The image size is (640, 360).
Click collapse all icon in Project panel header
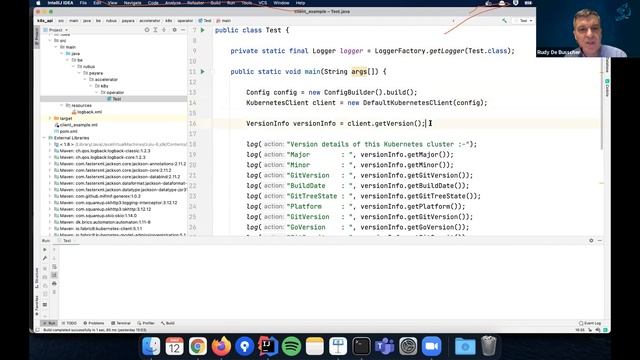[x=164, y=30]
